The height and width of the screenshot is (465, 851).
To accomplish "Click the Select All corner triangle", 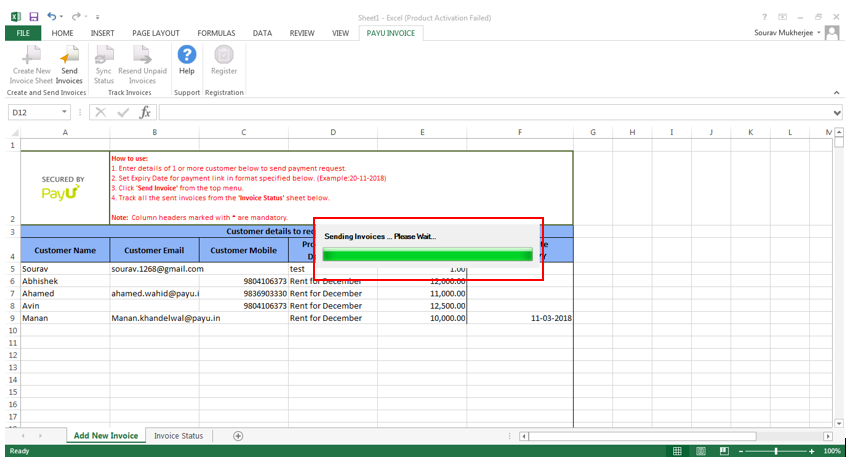I will pos(15,132).
